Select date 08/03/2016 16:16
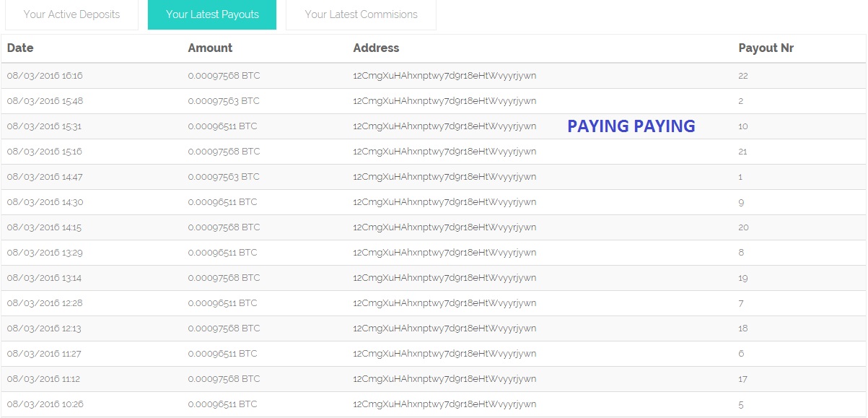 45,76
